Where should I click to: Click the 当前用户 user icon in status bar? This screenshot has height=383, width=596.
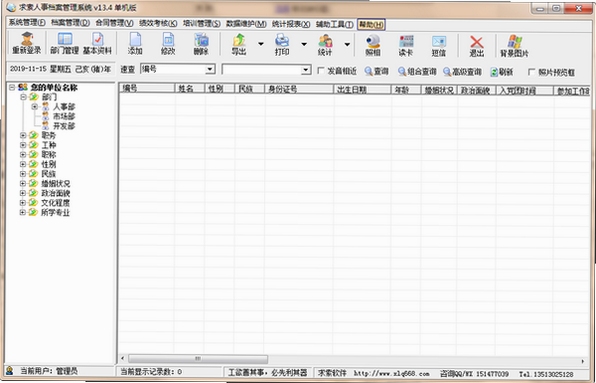(9, 371)
